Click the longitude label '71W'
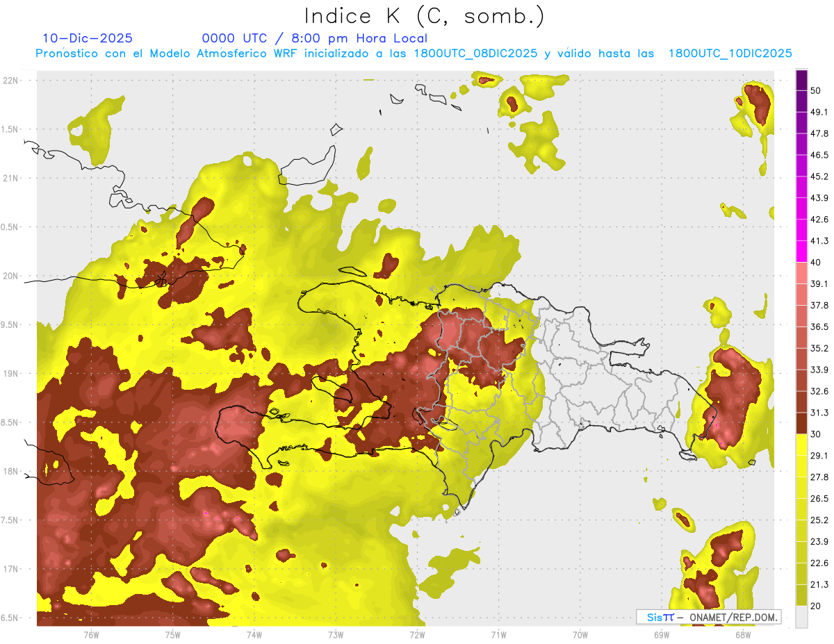The height and width of the screenshot is (644, 834). pyautogui.click(x=498, y=635)
